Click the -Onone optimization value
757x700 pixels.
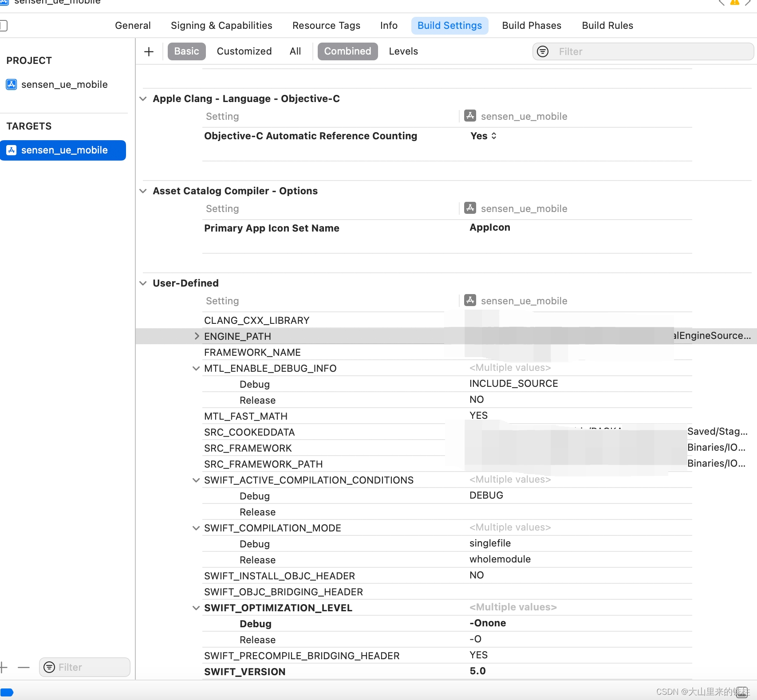point(488,623)
